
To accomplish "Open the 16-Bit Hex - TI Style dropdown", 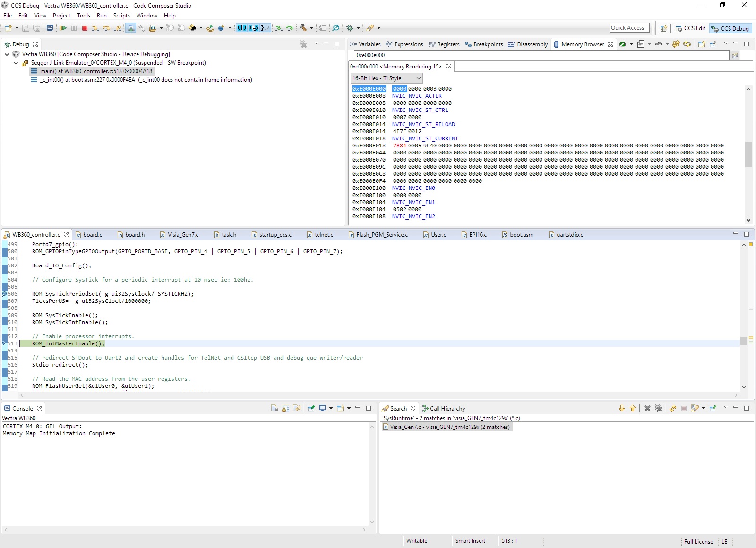I will coord(387,78).
